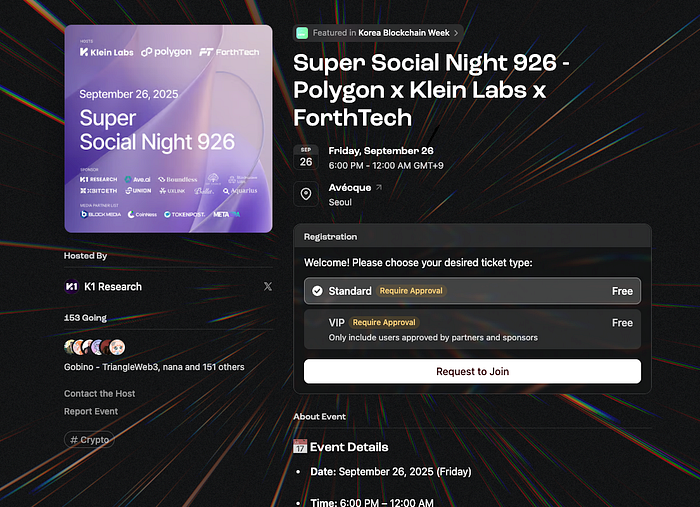Click the X (Twitter) icon beside K1 Research

tap(267, 287)
